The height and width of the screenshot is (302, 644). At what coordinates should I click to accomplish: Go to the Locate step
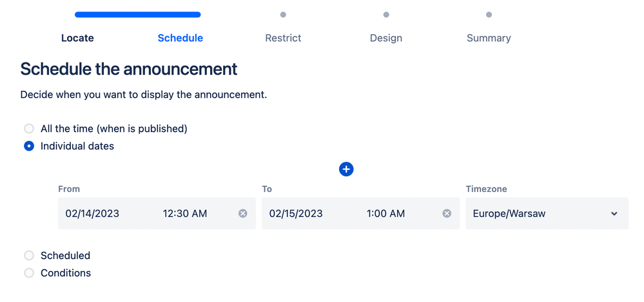(x=77, y=38)
